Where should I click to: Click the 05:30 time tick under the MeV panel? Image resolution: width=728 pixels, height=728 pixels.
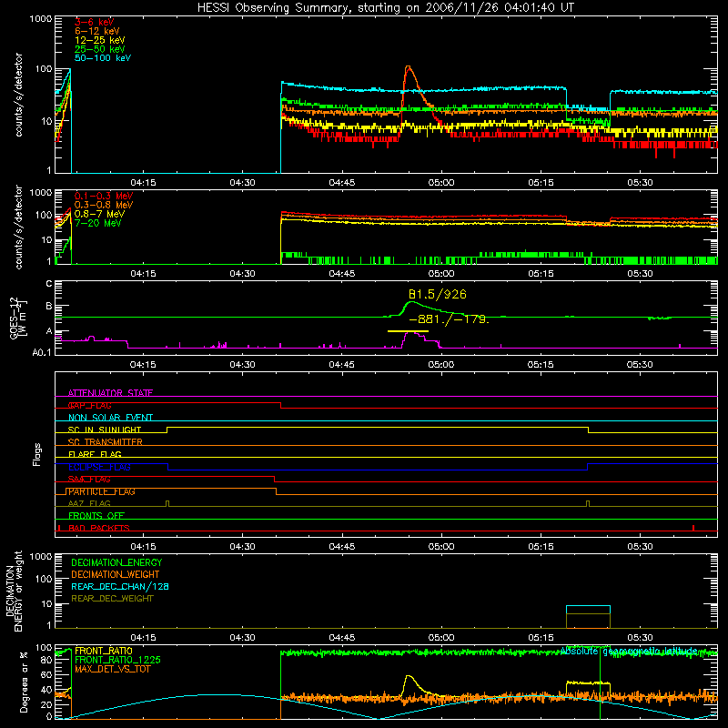(x=640, y=274)
